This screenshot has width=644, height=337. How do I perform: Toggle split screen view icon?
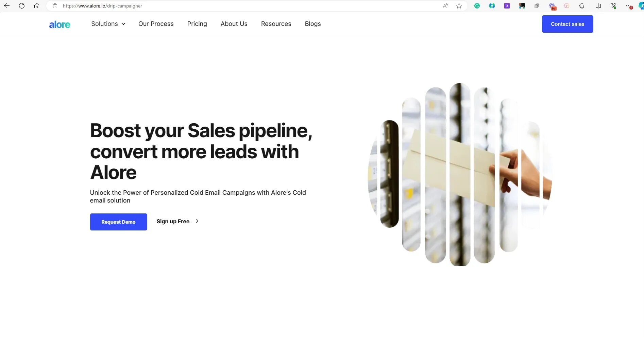(598, 6)
